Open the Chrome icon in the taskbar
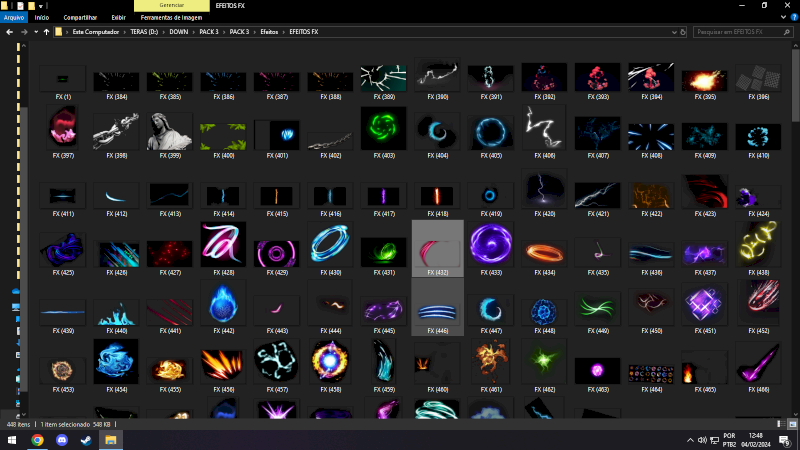The image size is (800, 450). [37, 439]
